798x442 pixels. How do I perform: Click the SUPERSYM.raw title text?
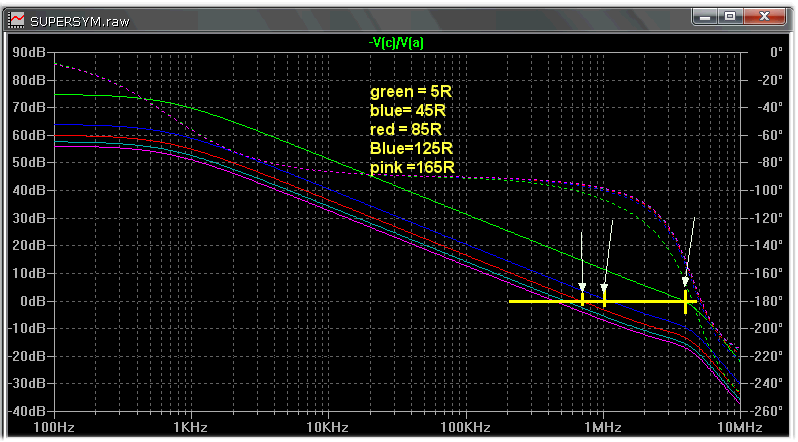coord(80,21)
